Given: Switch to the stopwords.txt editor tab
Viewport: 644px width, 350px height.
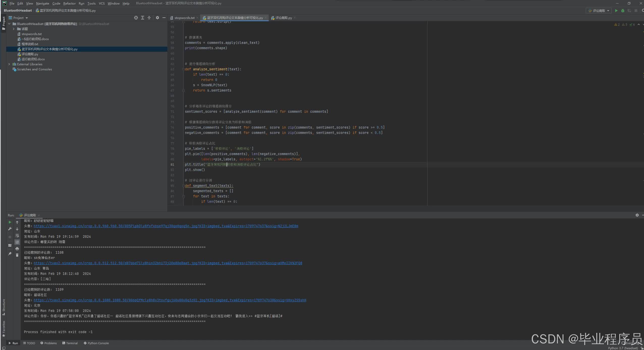Looking at the screenshot, I should click(184, 18).
